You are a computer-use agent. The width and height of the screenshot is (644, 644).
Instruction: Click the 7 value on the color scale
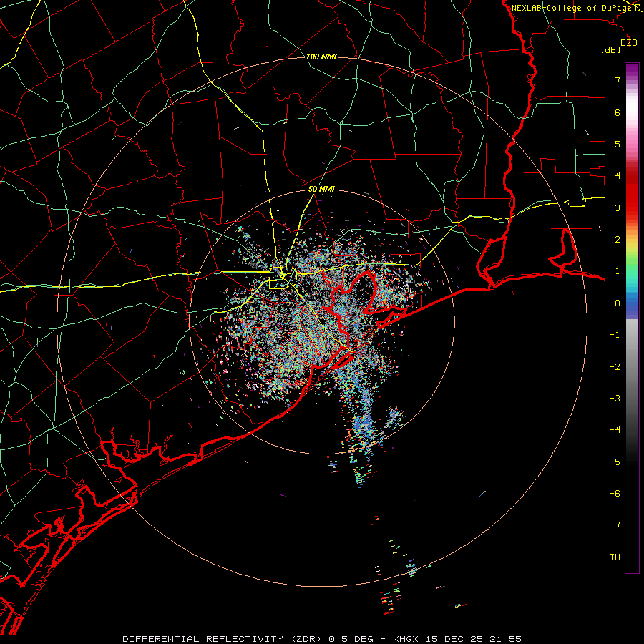pyautogui.click(x=618, y=80)
